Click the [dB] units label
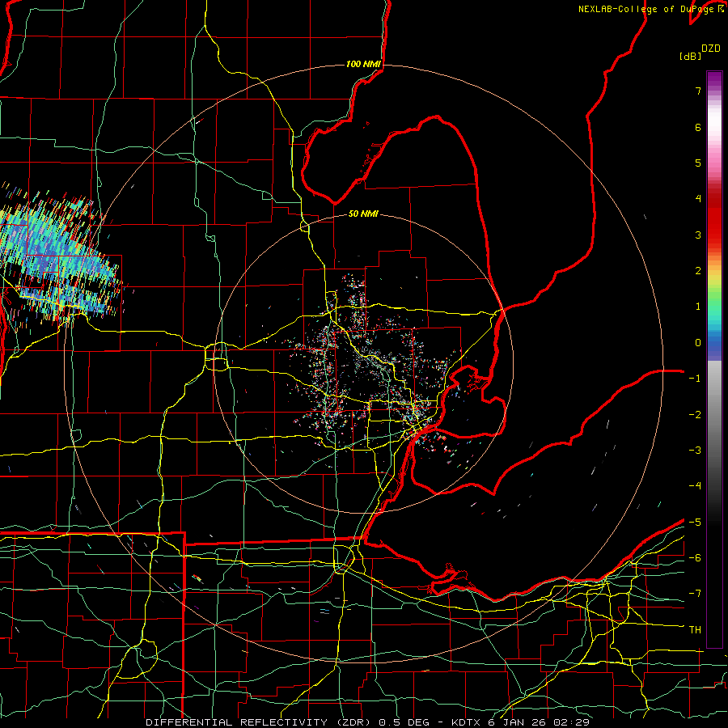Viewport: 728px width, 728px height. pos(691,56)
